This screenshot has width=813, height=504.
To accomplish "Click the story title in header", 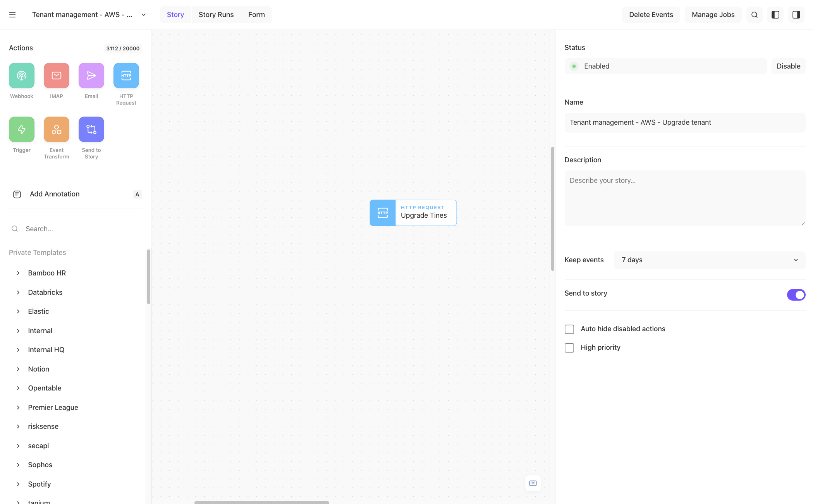I will click(82, 15).
